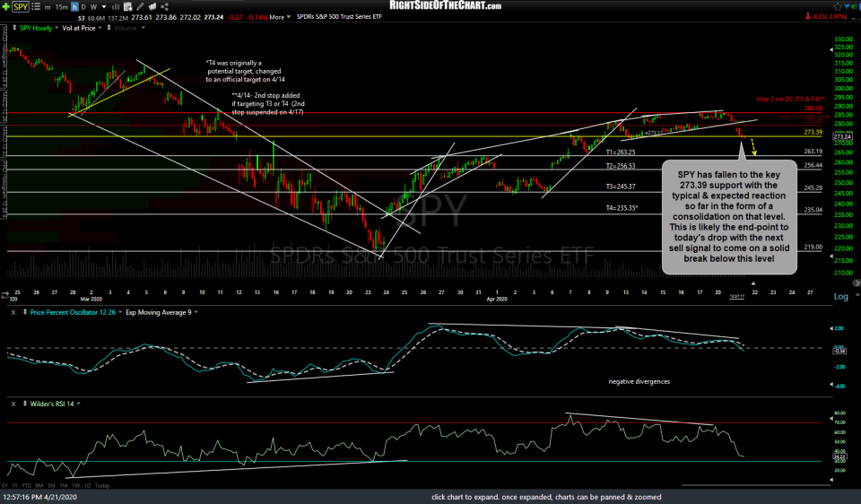Click the green RT real-time indicator

(856, 6)
